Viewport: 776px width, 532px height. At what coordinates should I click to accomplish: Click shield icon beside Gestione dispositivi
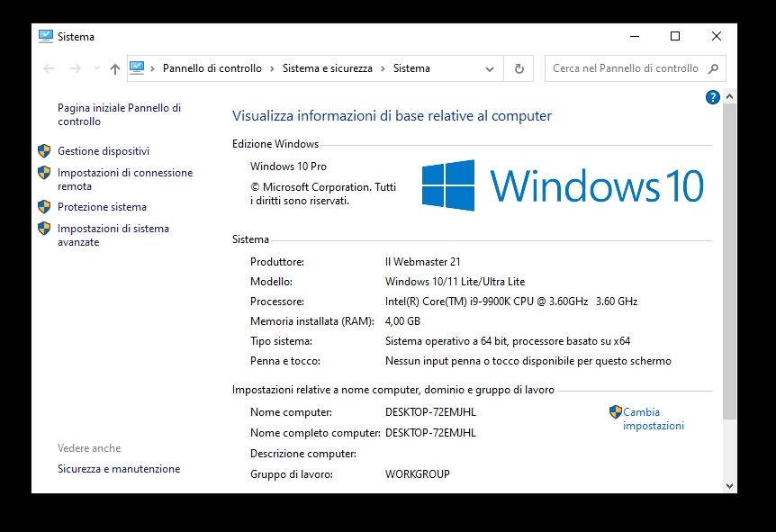coord(44,151)
